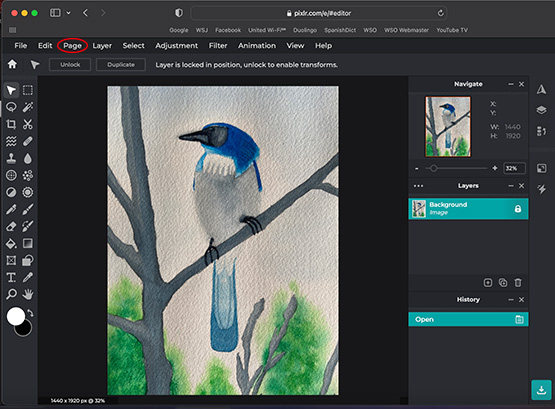
Task: Select the Marquee selection tool
Action: pos(28,90)
